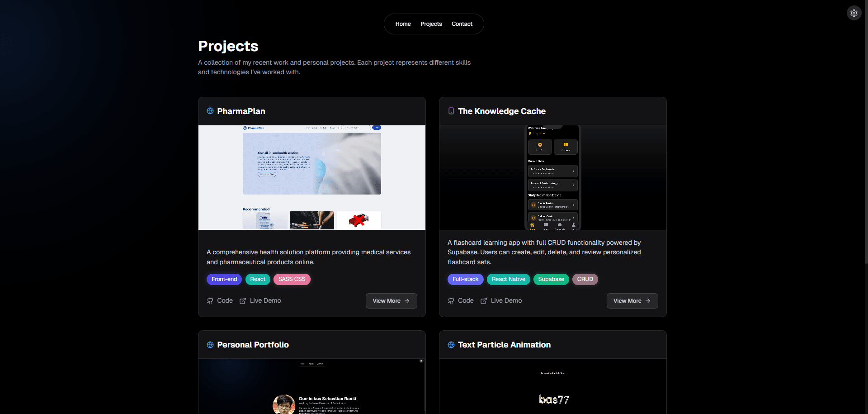Click the mobile phone icon beside The Knowledge Cache
868x414 pixels.
coord(451,111)
